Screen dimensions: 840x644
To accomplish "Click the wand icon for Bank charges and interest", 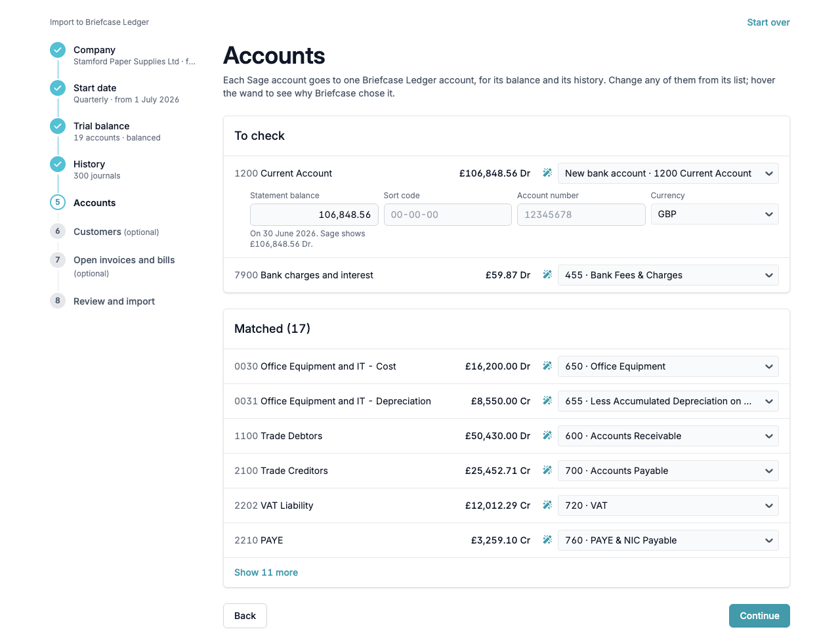I will (x=547, y=275).
